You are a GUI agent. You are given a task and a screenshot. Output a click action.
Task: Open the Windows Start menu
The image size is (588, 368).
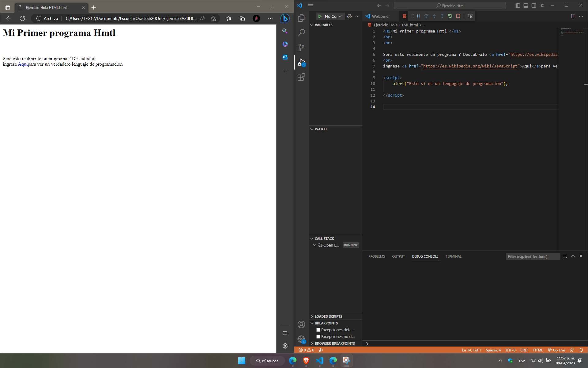point(242,361)
